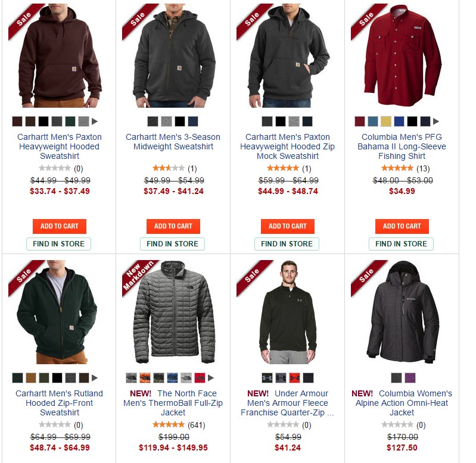Viewport: 476px width, 463px height.
Task: Choose red Under Armour logo swatch
Action: click(294, 378)
